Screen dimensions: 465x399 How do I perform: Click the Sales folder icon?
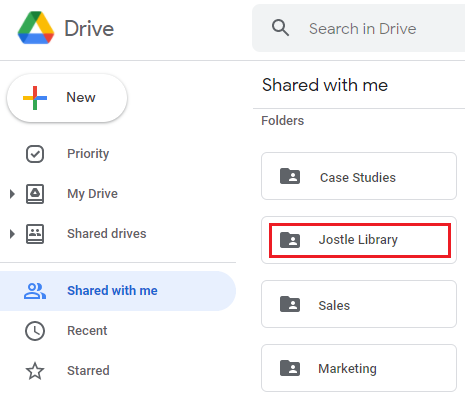tap(290, 304)
